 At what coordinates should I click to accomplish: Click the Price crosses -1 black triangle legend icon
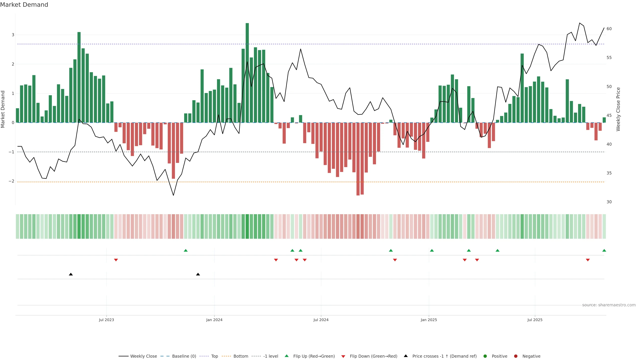click(406, 356)
